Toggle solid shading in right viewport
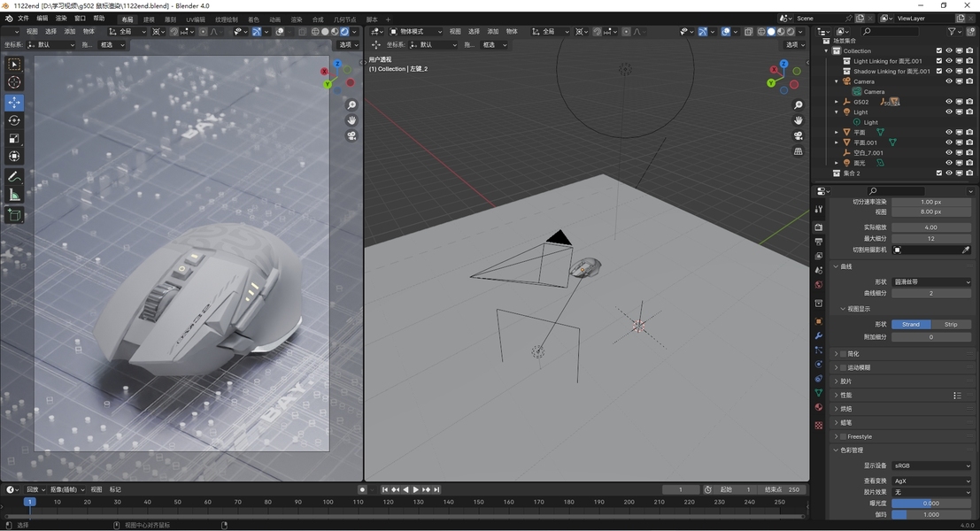 pyautogui.click(x=770, y=31)
